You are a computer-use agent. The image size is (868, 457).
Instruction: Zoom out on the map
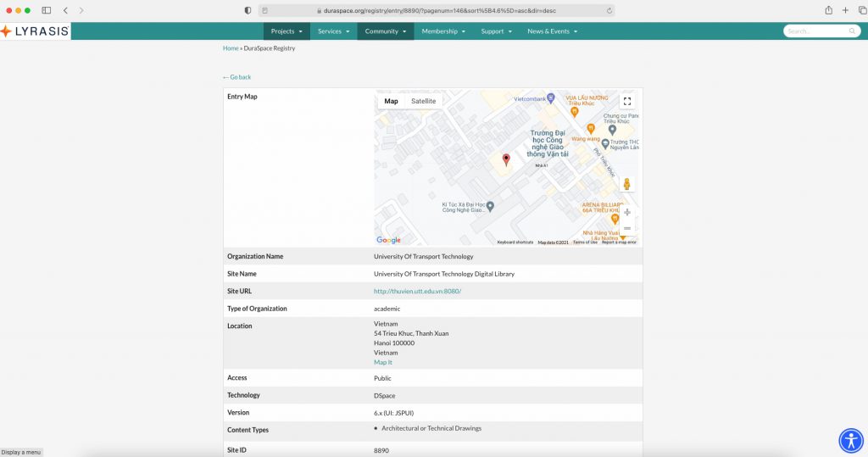click(627, 228)
